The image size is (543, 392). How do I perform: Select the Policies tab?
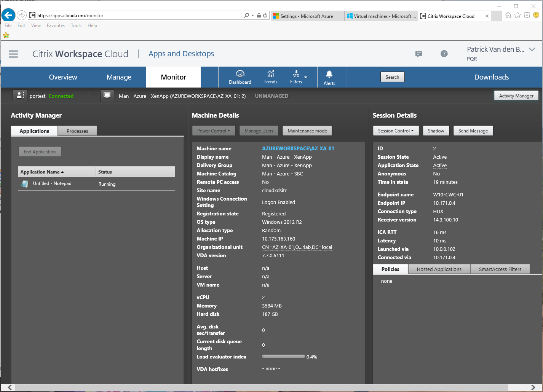(390, 269)
